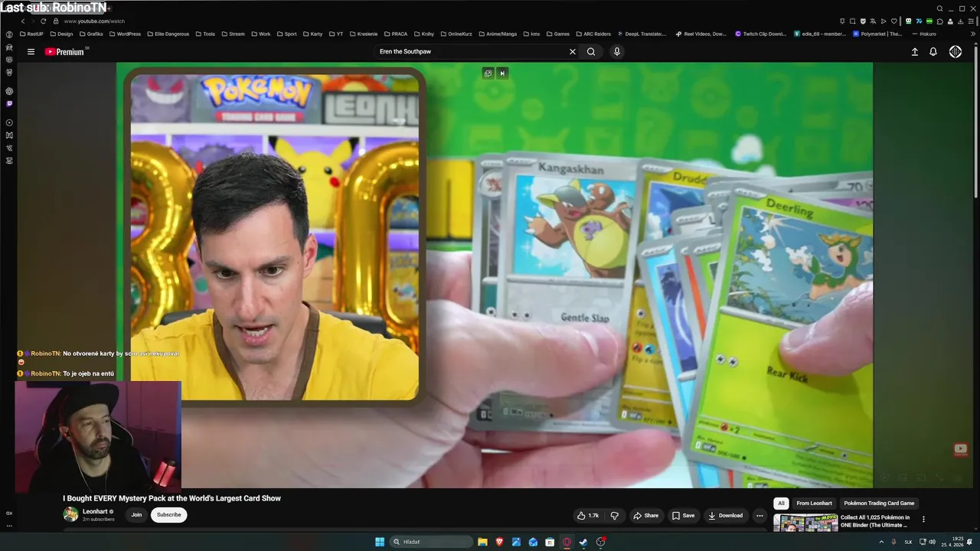Go to YouTube Premium home logo
Viewport: 980px width, 551px height.
66,52
